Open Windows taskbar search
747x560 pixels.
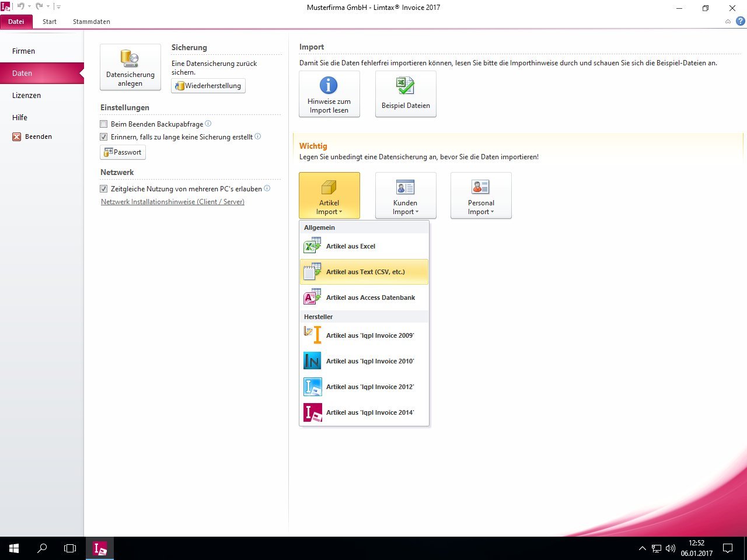point(42,548)
